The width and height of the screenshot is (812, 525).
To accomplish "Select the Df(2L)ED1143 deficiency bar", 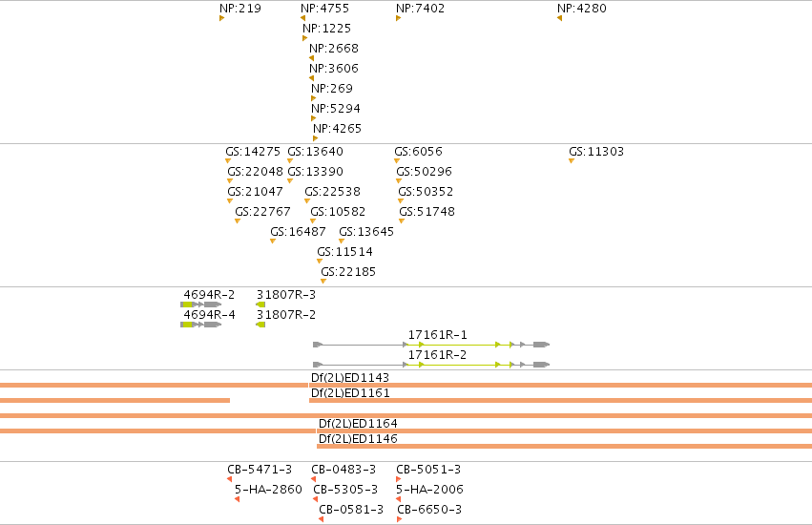I will click(560, 385).
